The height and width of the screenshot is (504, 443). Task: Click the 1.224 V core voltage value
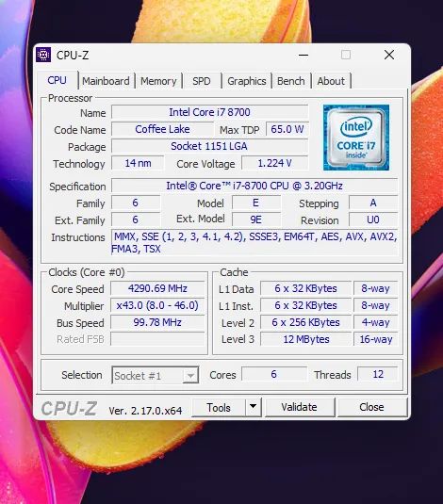[x=274, y=163]
